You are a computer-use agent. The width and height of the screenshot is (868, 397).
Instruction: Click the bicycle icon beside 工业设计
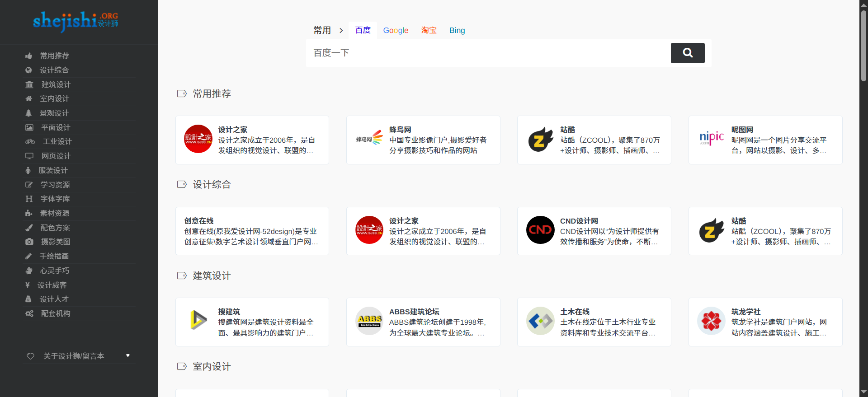pos(30,141)
